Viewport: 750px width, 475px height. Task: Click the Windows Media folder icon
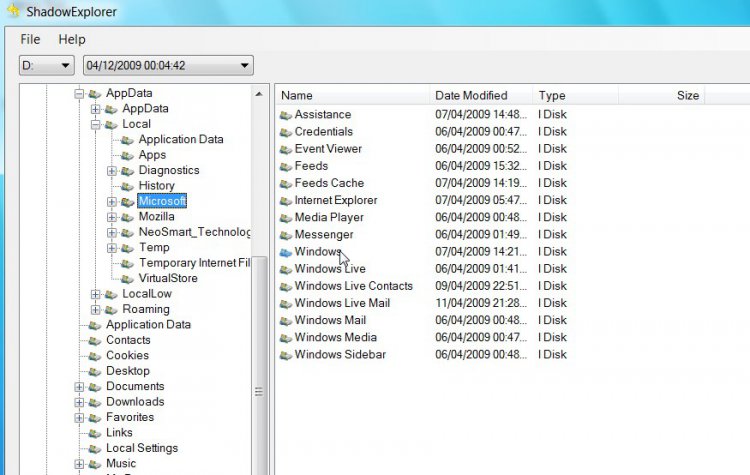[x=286, y=338]
